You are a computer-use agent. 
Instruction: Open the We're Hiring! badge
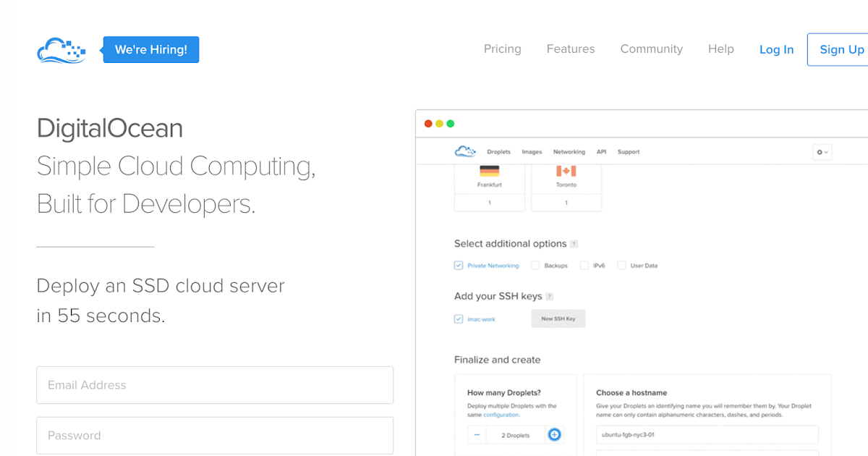[150, 50]
